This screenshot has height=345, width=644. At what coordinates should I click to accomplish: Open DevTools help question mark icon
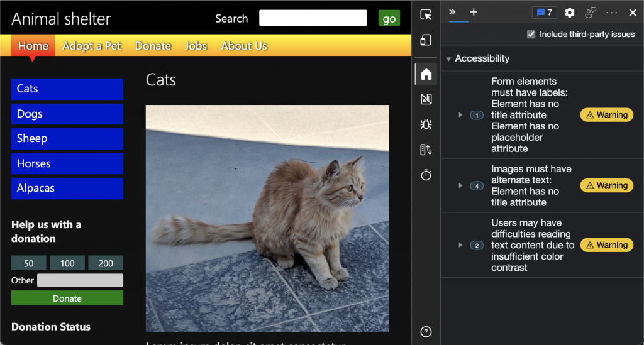pyautogui.click(x=426, y=331)
